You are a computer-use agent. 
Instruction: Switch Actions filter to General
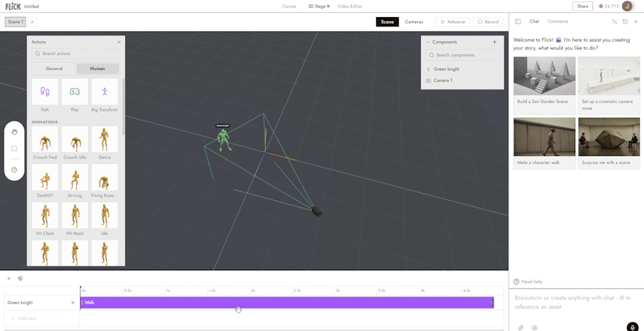(54, 69)
